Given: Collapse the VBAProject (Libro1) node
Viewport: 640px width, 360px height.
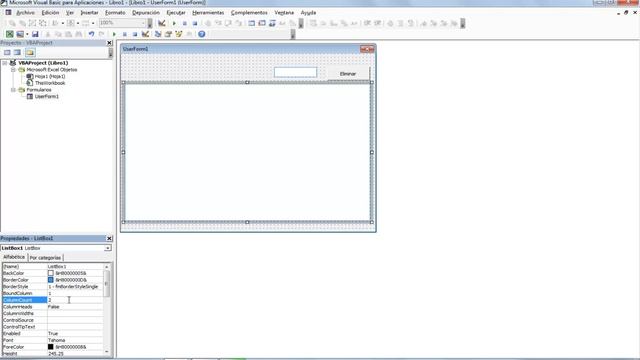Looking at the screenshot, I should (5, 63).
